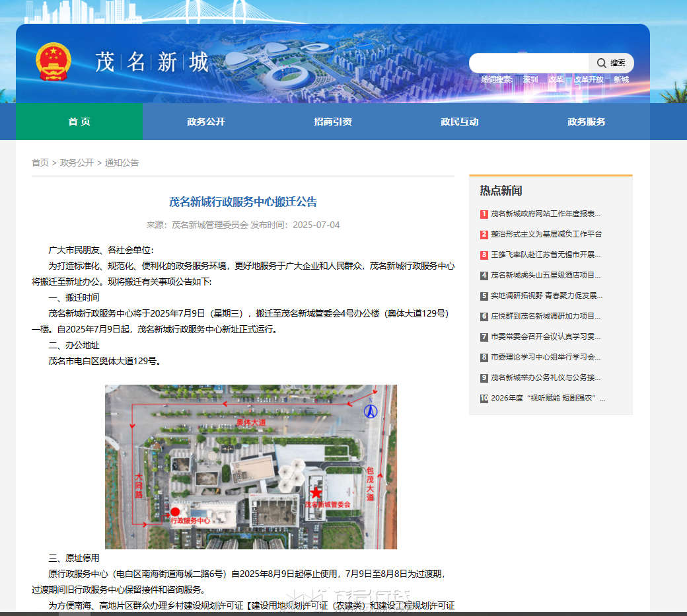Screen dimensions: 687x616
Task: Click the number 6 news rank badge
Action: pyautogui.click(x=484, y=317)
